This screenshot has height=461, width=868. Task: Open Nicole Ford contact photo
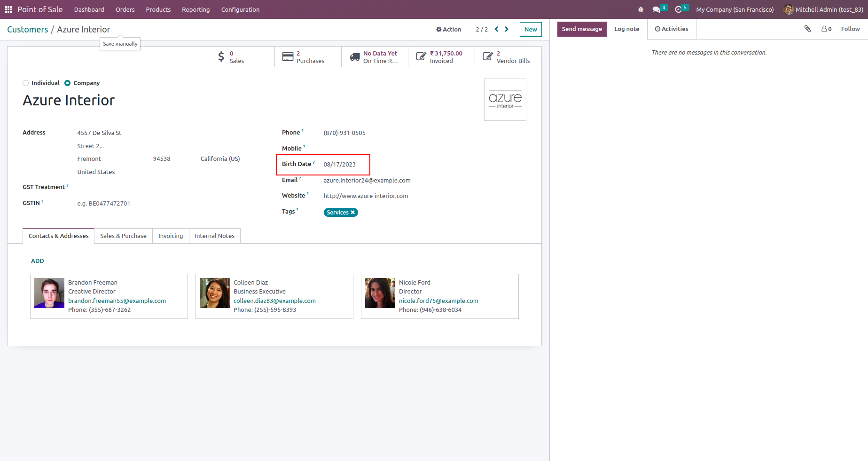click(380, 293)
